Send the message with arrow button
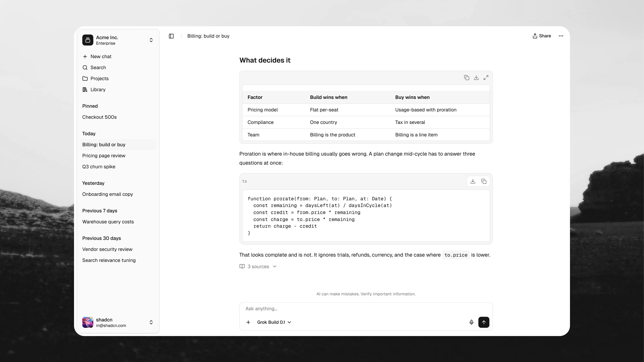The height and width of the screenshot is (362, 644). click(484, 322)
